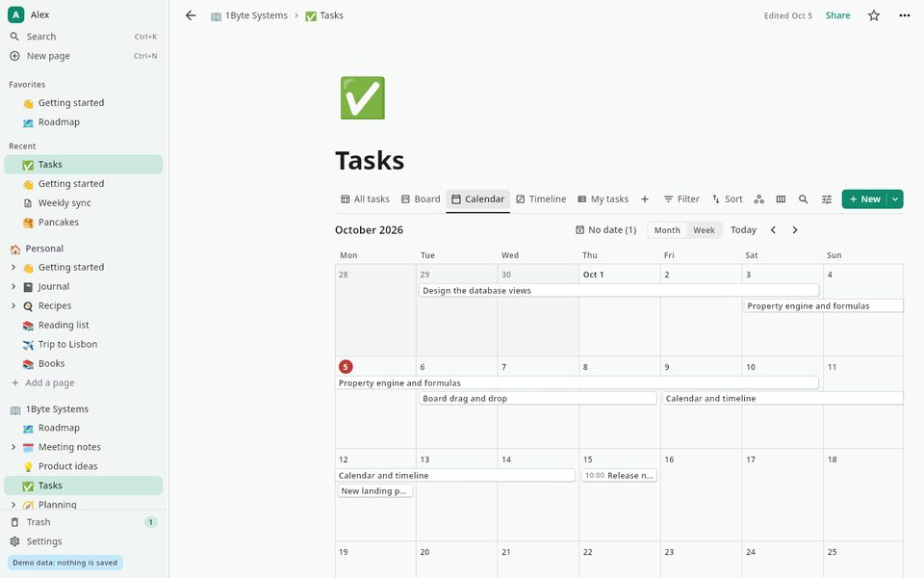Screen dimensions: 924x578
Task: Switch calendar to Week view
Action: click(704, 230)
